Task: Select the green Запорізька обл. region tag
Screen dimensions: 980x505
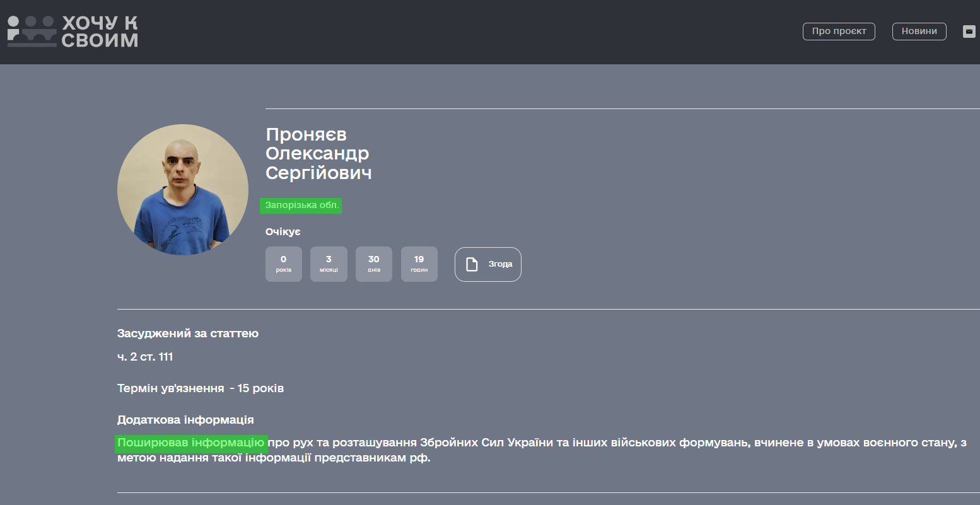Action: tap(301, 206)
